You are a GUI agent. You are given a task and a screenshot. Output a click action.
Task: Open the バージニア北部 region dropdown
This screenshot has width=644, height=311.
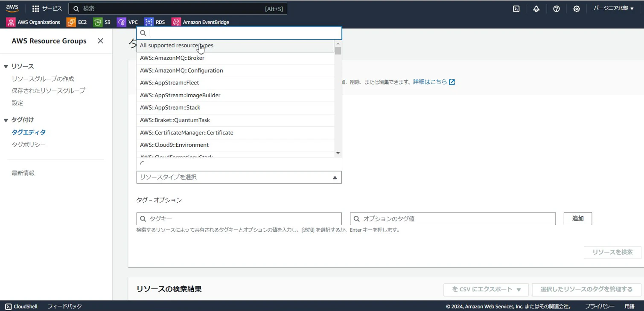[613, 9]
